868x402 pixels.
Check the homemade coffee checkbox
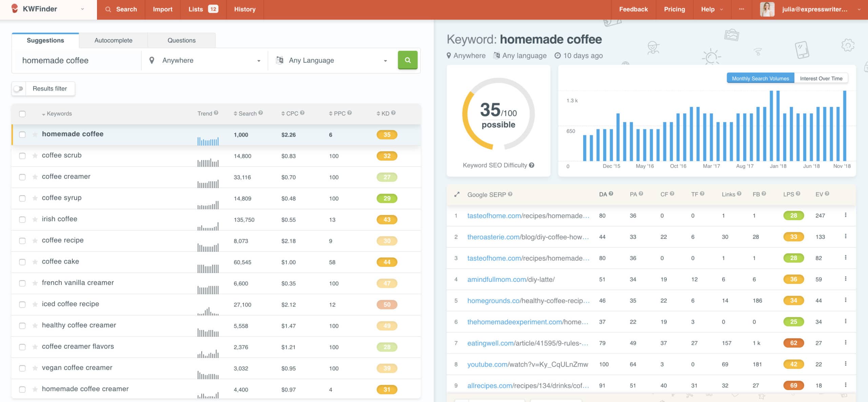[22, 134]
